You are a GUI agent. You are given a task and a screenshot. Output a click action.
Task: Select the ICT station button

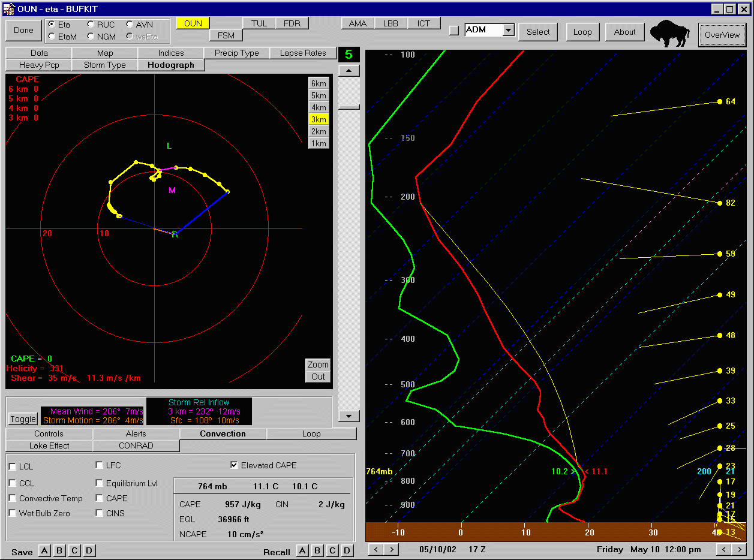click(x=424, y=23)
